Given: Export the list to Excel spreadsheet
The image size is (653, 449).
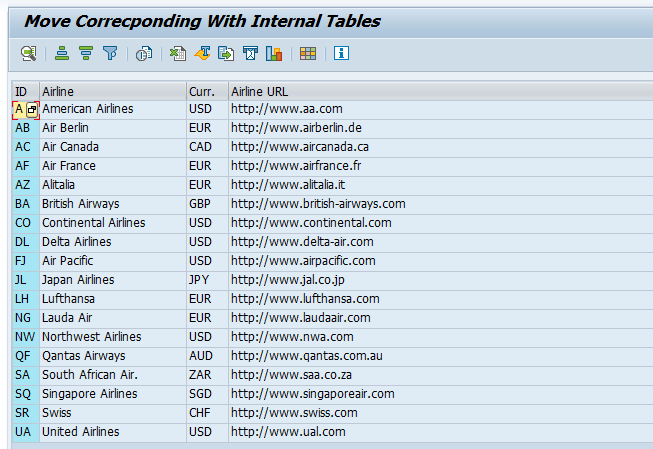Looking at the screenshot, I should click(177, 53).
